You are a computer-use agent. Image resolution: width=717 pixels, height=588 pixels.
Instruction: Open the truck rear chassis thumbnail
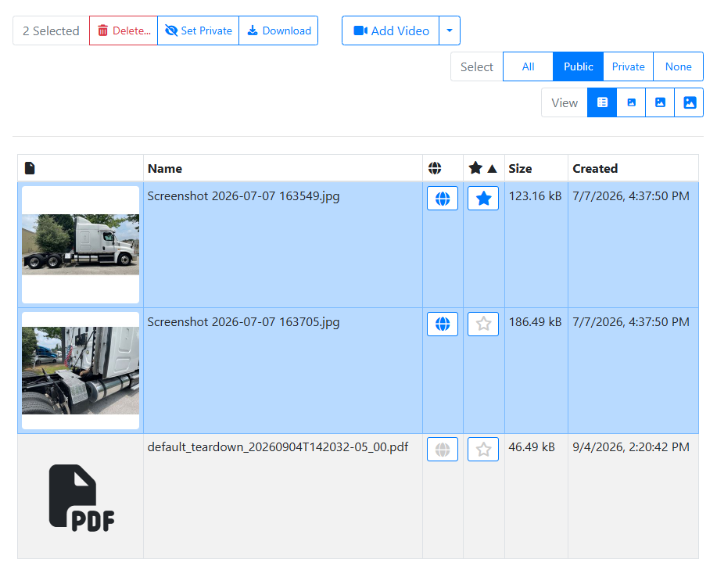(x=81, y=371)
